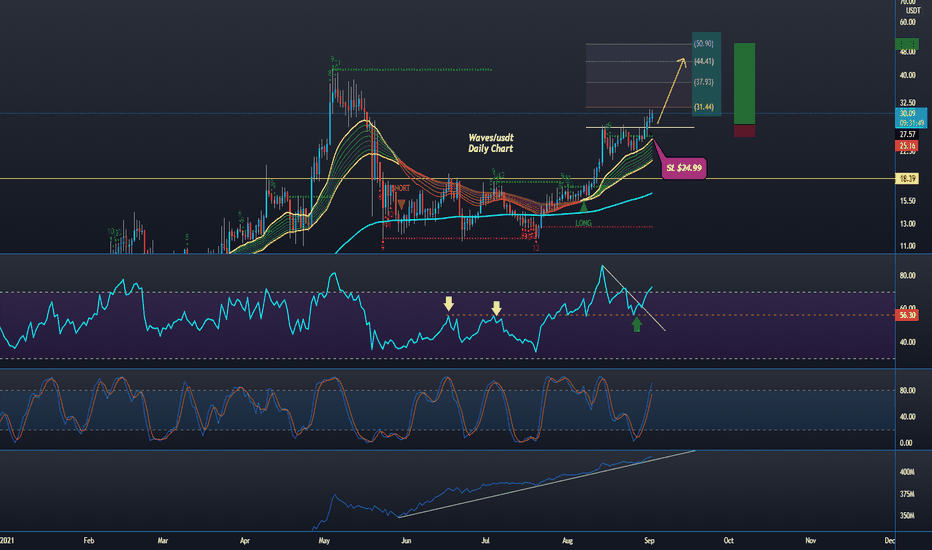Click the 350M value on volume axis
Viewport: 932px width, 550px height.
(907, 516)
